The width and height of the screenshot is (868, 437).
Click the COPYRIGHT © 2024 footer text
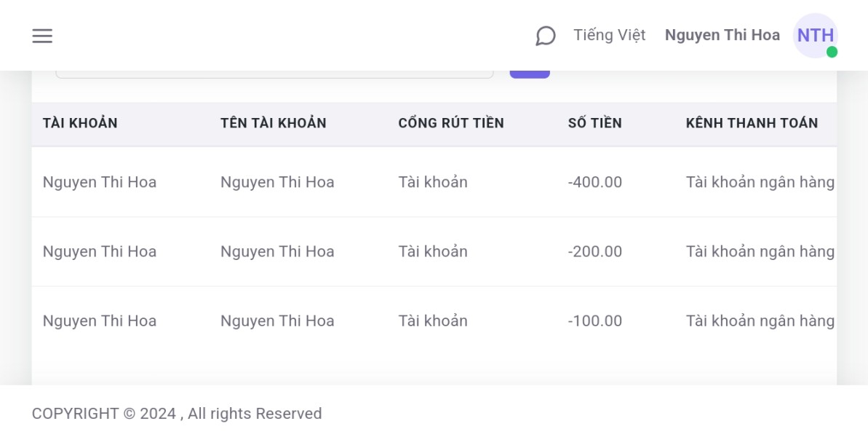(176, 414)
